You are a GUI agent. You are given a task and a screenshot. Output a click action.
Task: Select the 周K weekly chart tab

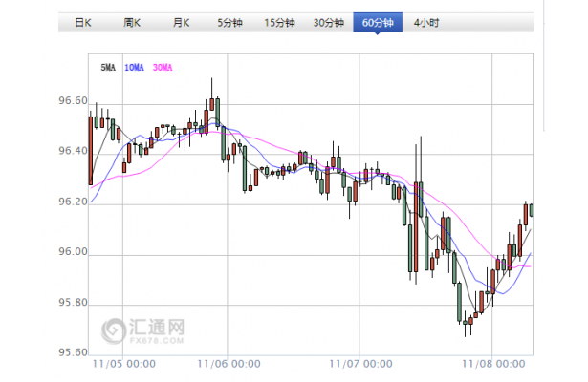point(132,23)
